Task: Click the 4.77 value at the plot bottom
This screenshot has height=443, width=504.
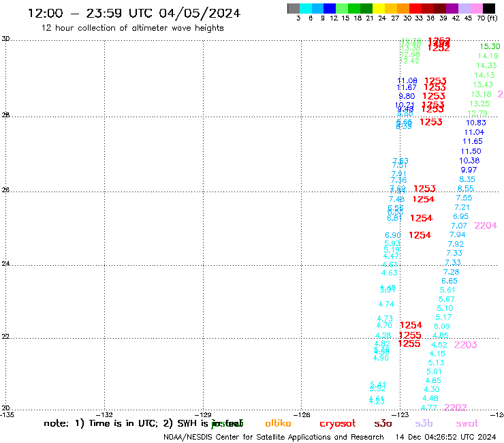Action: click(x=429, y=408)
